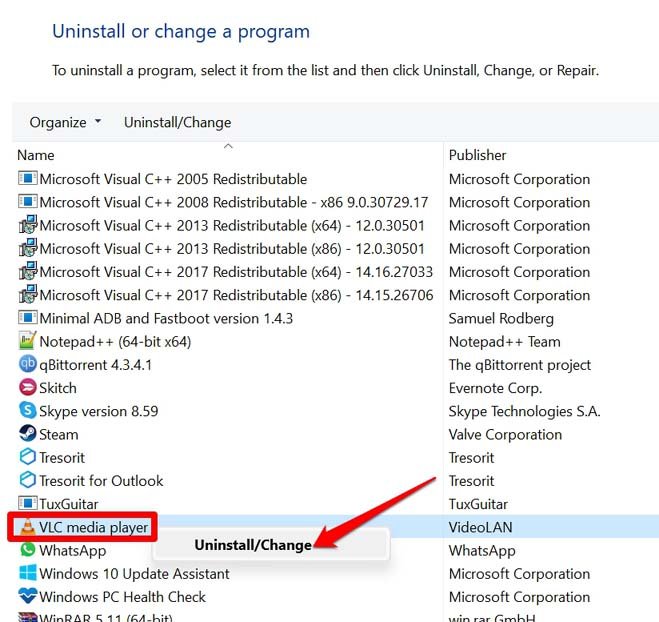
Task: Click icon for Visual C++ 2013 (x64) 12.0.30501
Action: (x=28, y=225)
